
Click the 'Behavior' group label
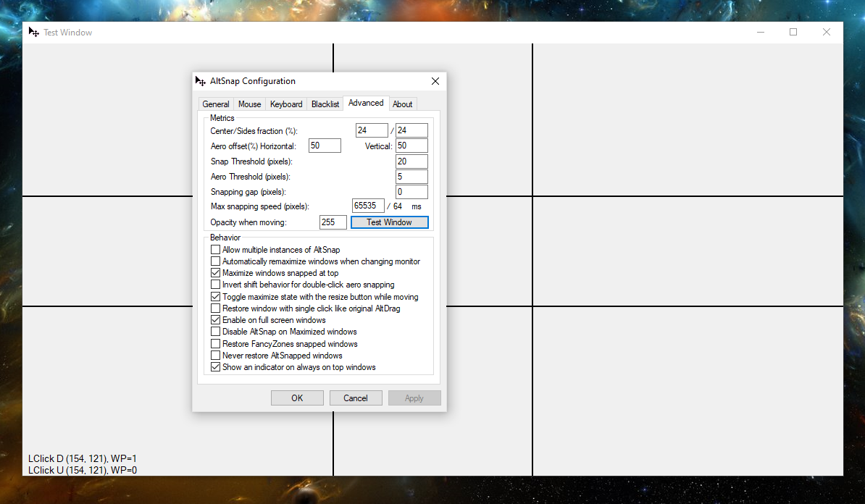[x=225, y=238]
